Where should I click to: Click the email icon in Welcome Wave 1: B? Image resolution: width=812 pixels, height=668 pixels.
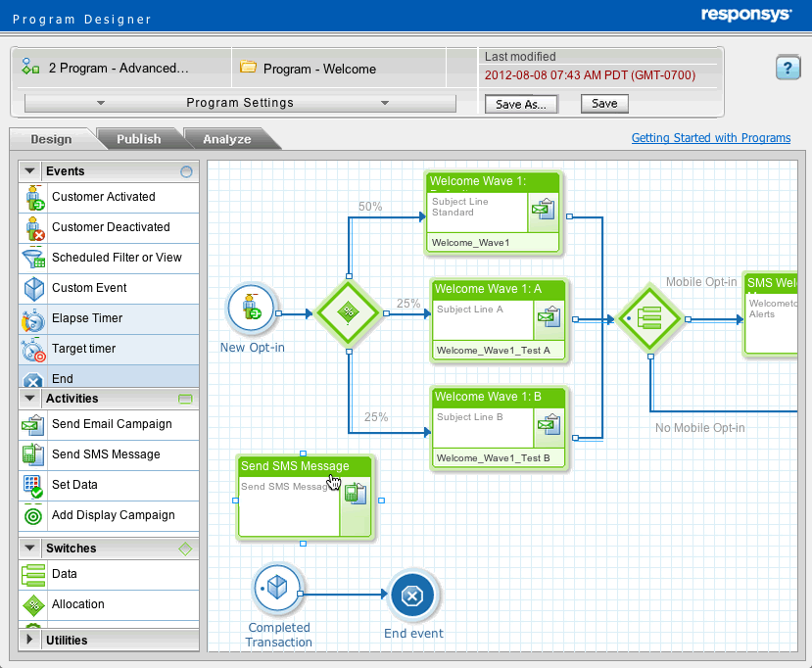point(549,424)
